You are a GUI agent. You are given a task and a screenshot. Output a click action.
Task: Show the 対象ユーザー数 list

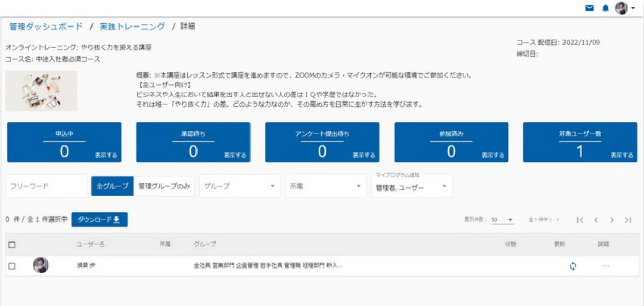622,155
